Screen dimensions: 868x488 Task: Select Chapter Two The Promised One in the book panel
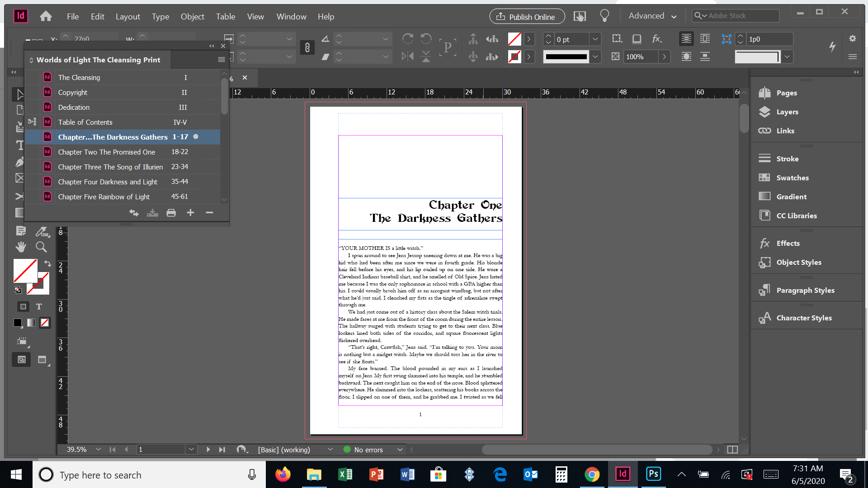(107, 152)
